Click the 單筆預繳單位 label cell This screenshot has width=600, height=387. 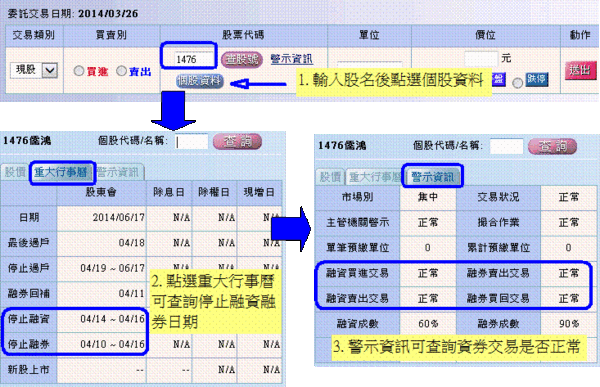[x=357, y=248]
